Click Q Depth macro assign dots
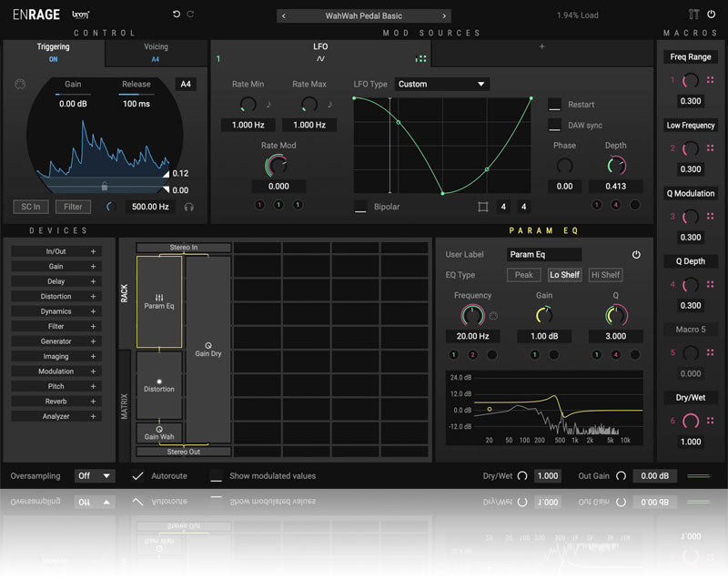The height and width of the screenshot is (580, 728). click(710, 284)
